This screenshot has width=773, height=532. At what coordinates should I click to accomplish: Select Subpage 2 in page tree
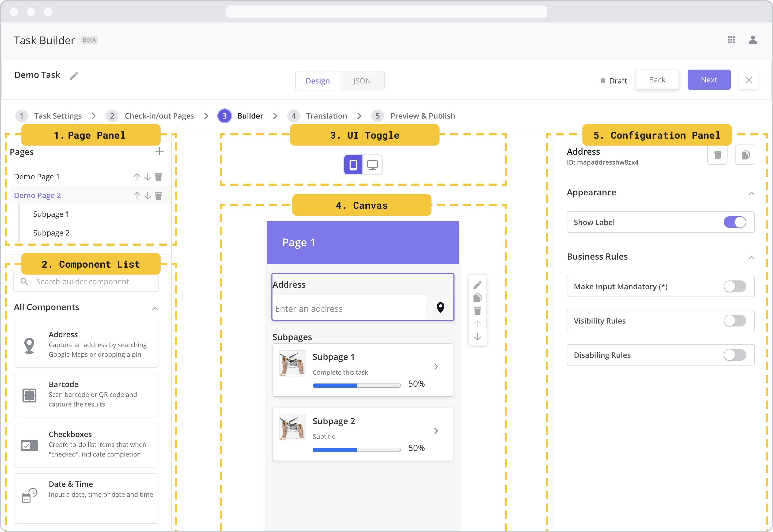tap(51, 233)
